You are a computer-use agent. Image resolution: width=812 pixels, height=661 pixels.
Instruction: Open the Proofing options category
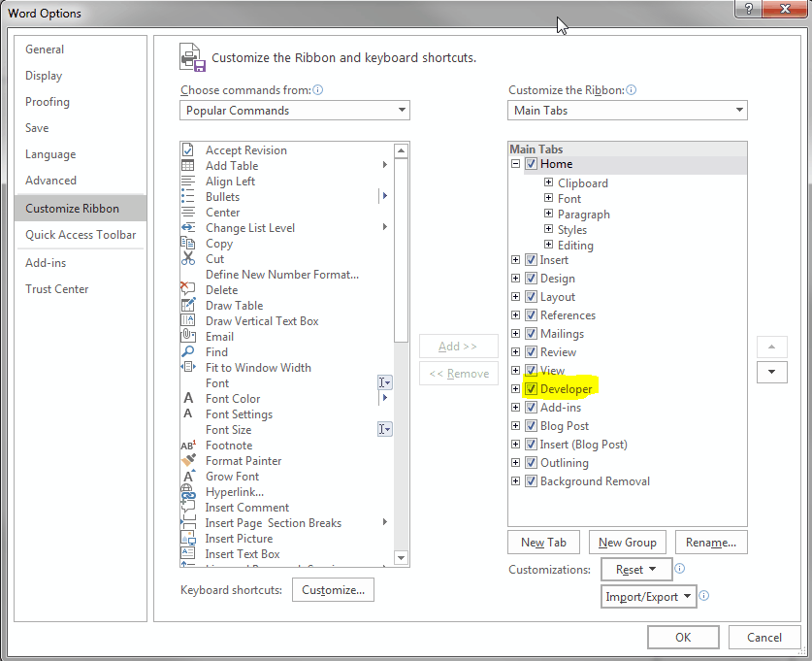81,102
